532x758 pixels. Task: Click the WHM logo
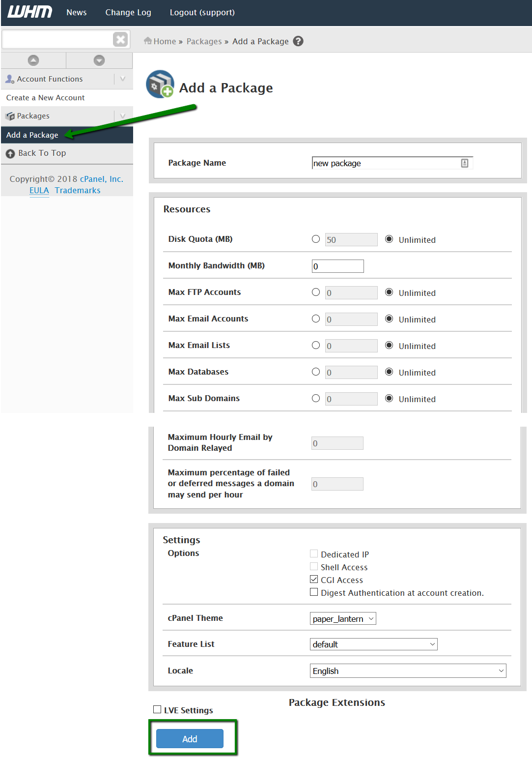tap(29, 12)
